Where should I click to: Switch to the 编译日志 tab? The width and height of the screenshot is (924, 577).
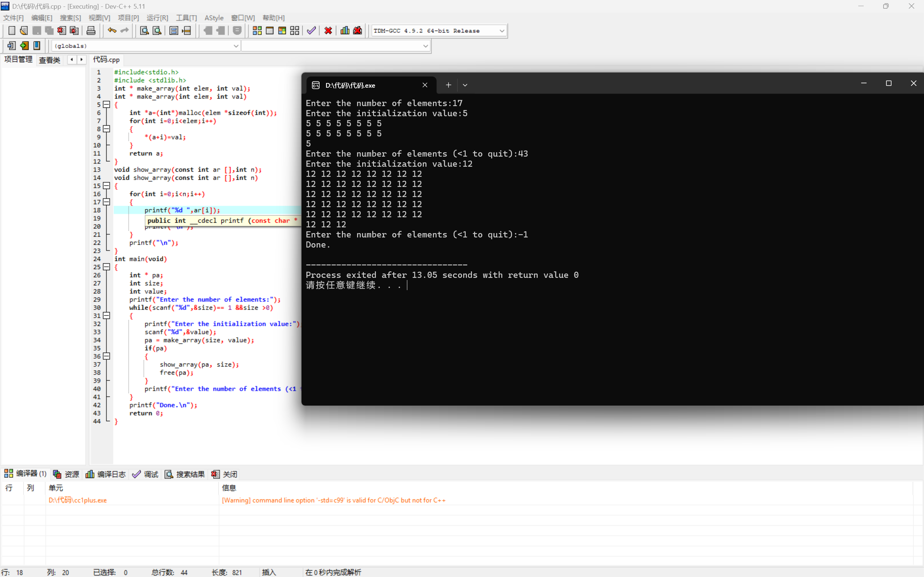106,474
